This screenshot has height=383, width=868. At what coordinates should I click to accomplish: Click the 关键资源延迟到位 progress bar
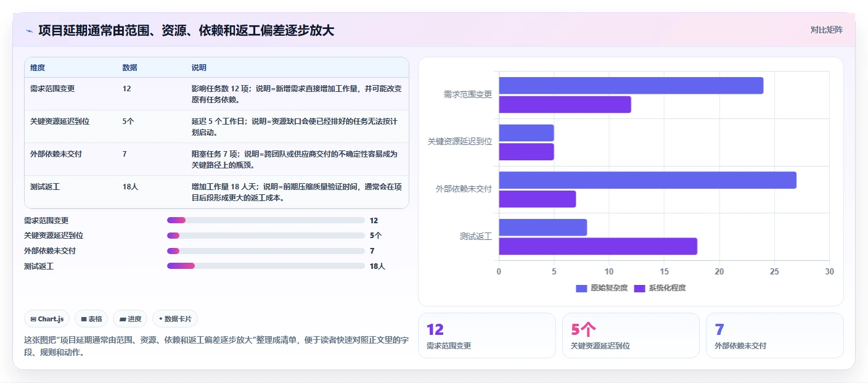click(266, 236)
